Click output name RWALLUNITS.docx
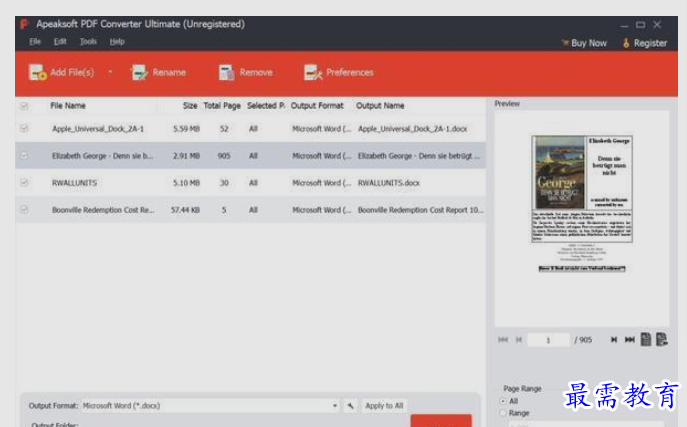The image size is (687, 427). [389, 183]
